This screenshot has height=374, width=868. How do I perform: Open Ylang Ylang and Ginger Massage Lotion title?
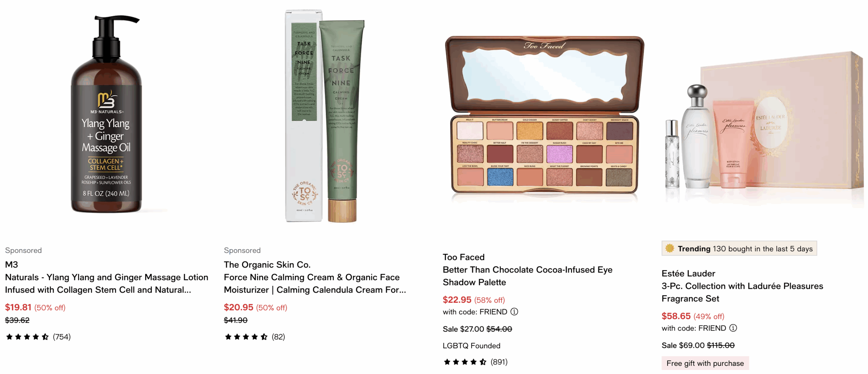coord(106,283)
